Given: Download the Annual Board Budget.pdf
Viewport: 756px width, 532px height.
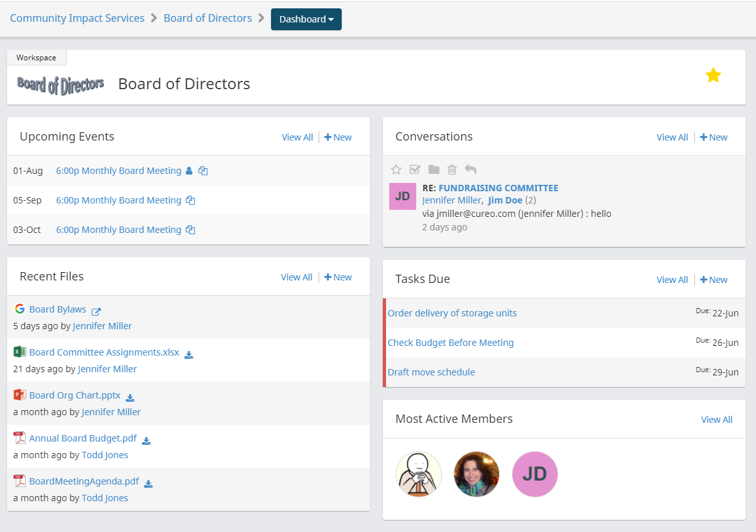Looking at the screenshot, I should (x=146, y=440).
